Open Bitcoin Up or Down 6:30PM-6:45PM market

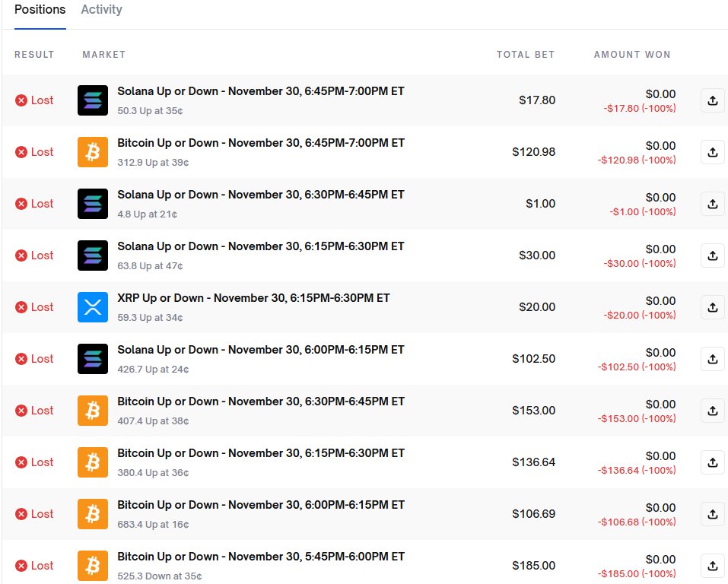coord(261,401)
